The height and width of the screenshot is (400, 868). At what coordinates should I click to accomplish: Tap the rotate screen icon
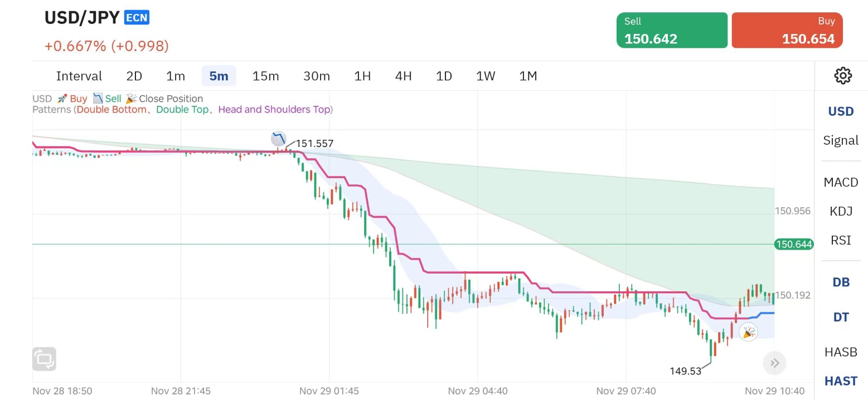click(x=45, y=359)
